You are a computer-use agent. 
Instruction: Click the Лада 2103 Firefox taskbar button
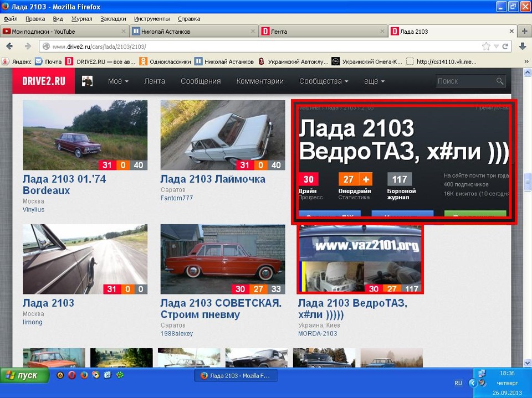(x=236, y=376)
